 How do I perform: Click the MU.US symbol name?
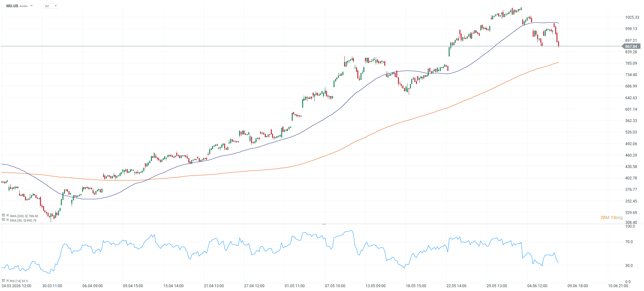(12, 6)
